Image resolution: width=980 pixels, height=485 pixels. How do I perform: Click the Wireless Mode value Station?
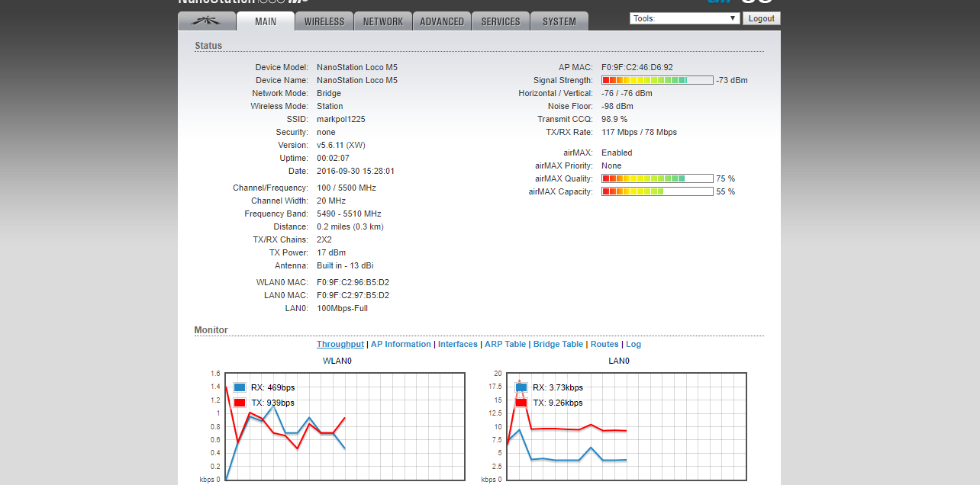coord(330,106)
